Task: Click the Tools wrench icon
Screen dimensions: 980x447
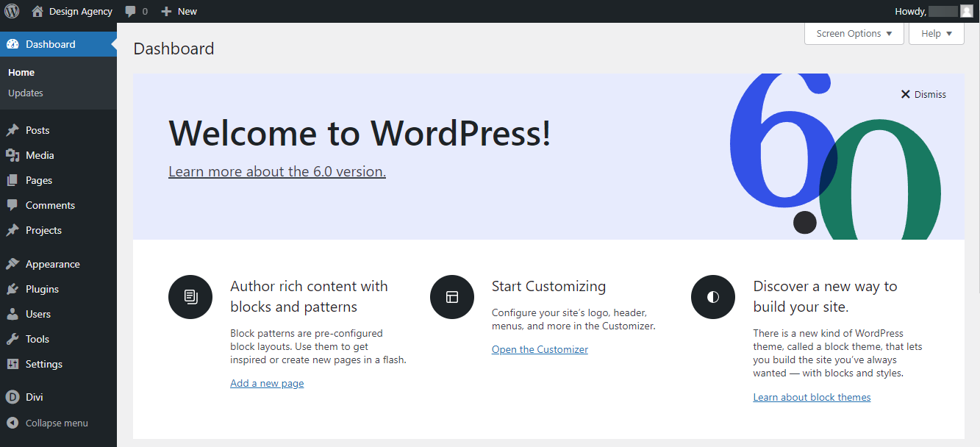Action: (12, 339)
